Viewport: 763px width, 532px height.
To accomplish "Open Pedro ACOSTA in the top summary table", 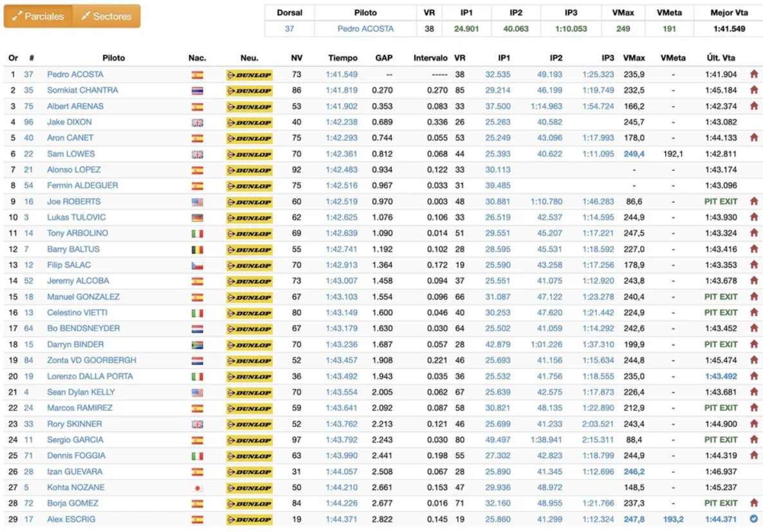I will point(365,29).
